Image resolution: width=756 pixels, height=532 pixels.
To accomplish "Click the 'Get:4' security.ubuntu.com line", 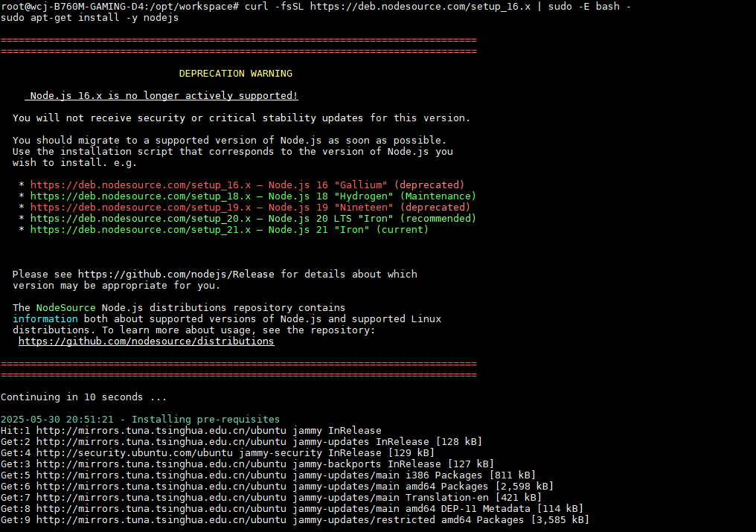I will 217,453.
